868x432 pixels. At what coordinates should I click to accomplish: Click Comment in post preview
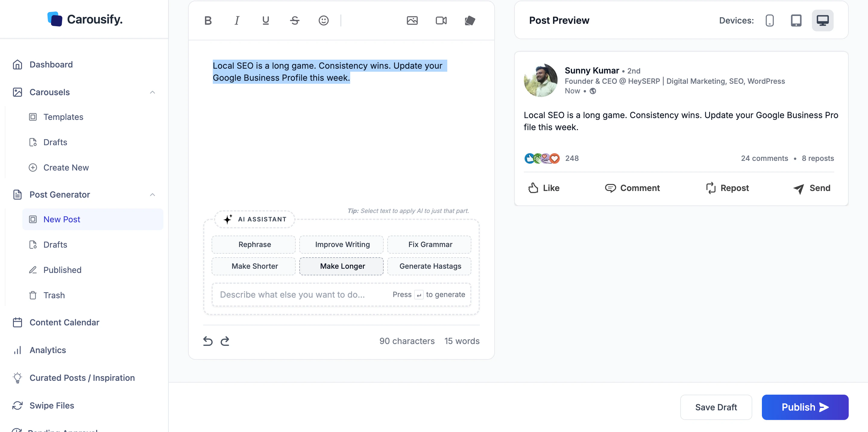click(x=632, y=188)
